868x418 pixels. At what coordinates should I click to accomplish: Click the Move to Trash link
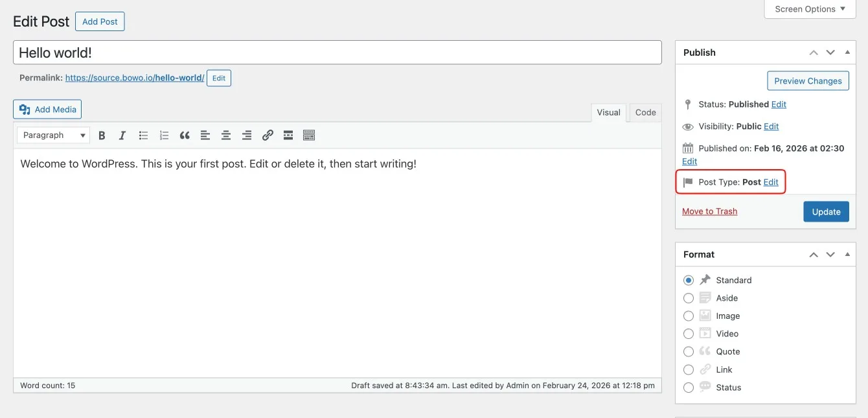pyautogui.click(x=709, y=211)
